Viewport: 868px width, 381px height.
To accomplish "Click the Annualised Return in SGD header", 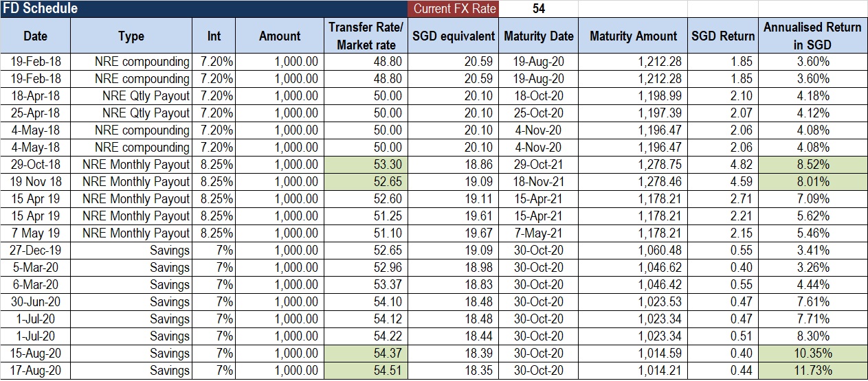I will point(812,36).
